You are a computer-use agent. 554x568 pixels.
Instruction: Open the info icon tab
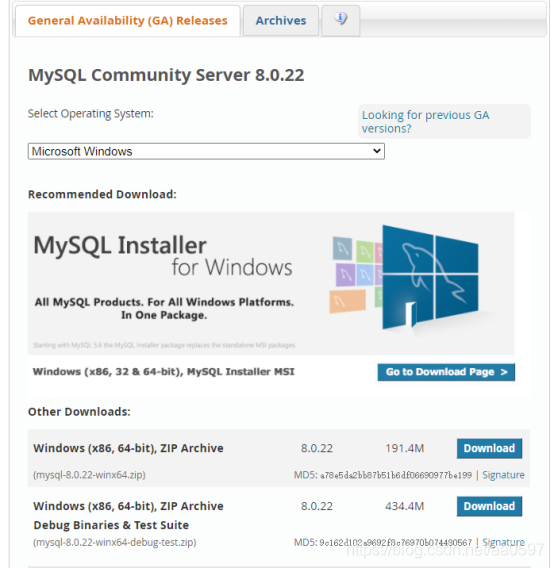coord(341,21)
